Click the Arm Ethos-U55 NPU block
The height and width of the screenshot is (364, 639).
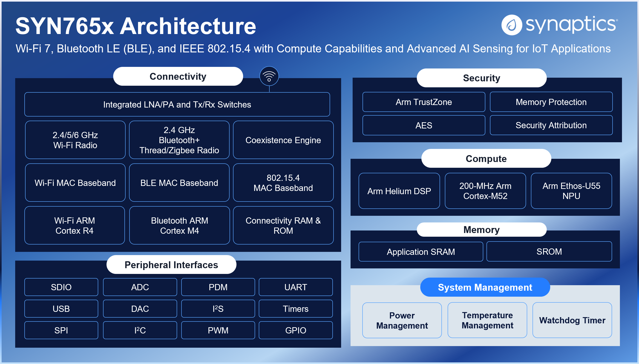[571, 191]
